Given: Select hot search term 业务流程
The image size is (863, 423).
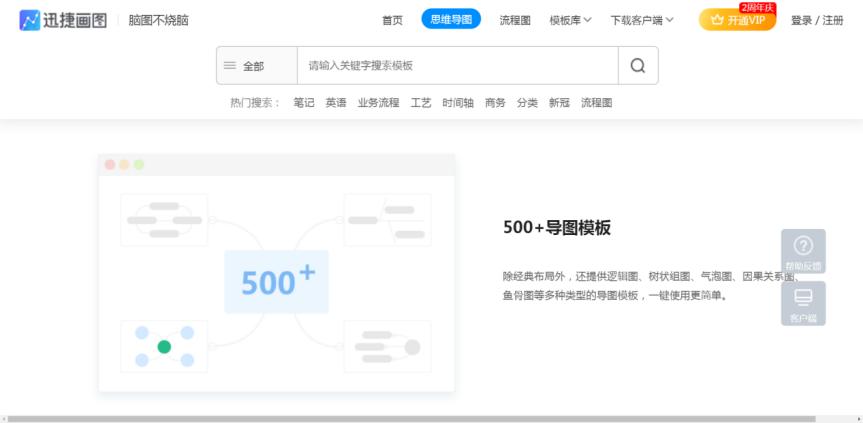Looking at the screenshot, I should 379,103.
